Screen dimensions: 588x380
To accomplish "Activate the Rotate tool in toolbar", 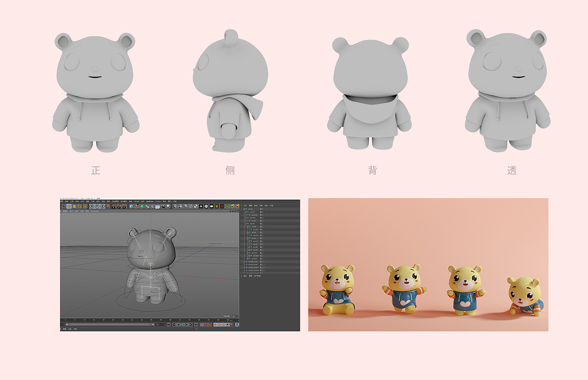I will pyautogui.click(x=79, y=206).
